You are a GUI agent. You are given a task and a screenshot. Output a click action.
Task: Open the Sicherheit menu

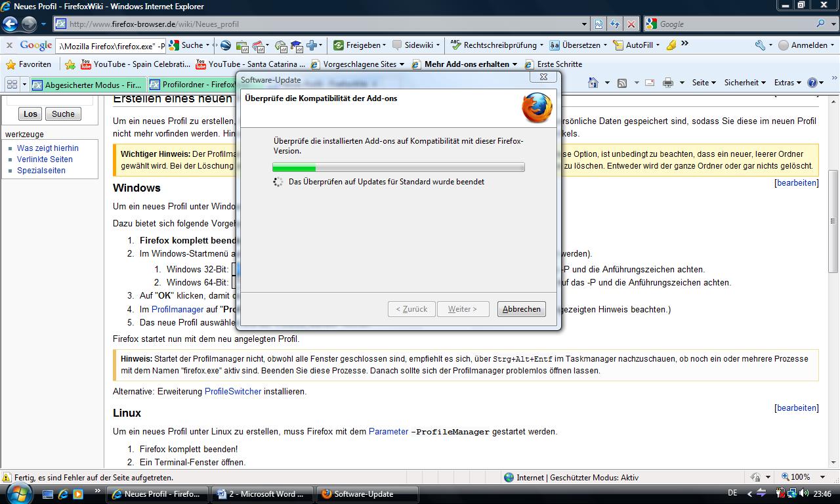click(x=745, y=83)
